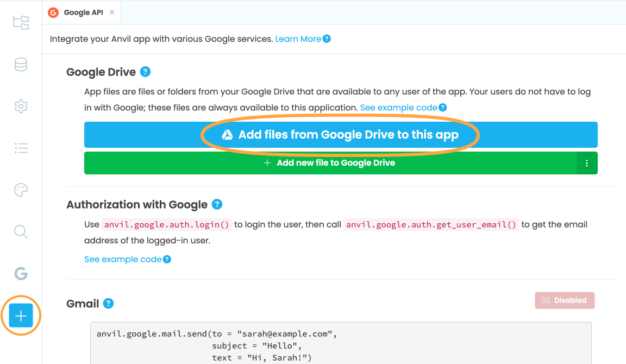626x364 pixels.
Task: Open the theme palette icon
Action: click(21, 190)
